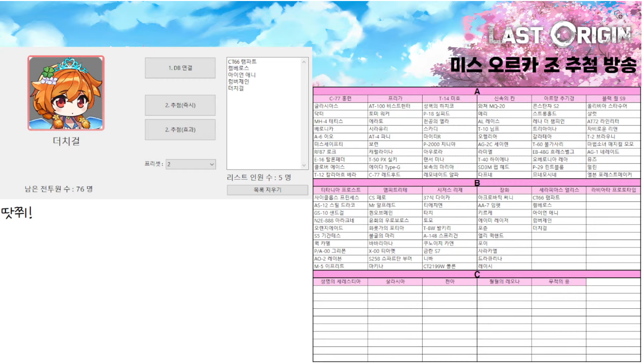Click the '리스트 인원 수 : 5 명' label
The image size is (644, 364).
click(x=259, y=177)
